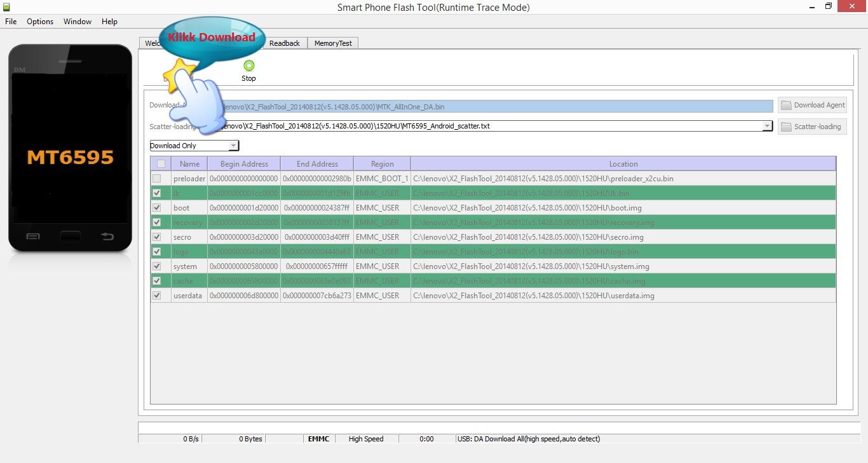Click the USB: DA Download All status text
Viewport: 868px width, 463px height.
pyautogui.click(x=528, y=439)
